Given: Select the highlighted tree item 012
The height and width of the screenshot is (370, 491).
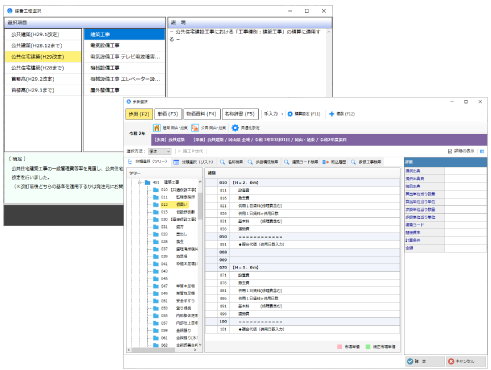Looking at the screenshot, I should [x=174, y=204].
